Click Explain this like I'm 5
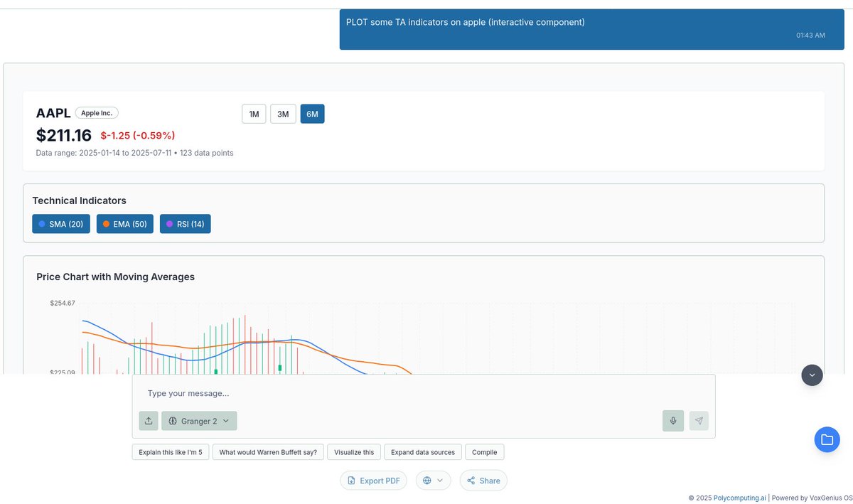 pos(171,452)
